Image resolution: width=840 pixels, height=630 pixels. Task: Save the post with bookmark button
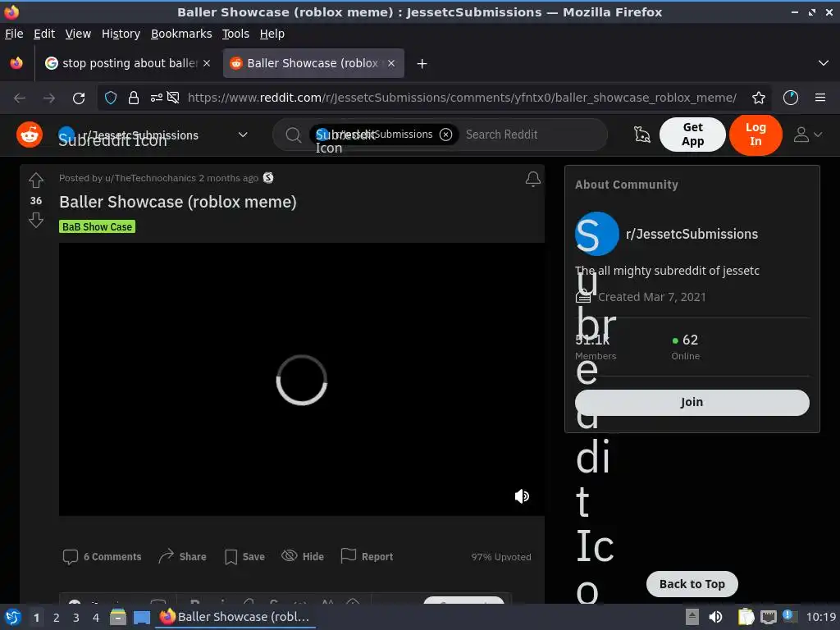coord(244,557)
